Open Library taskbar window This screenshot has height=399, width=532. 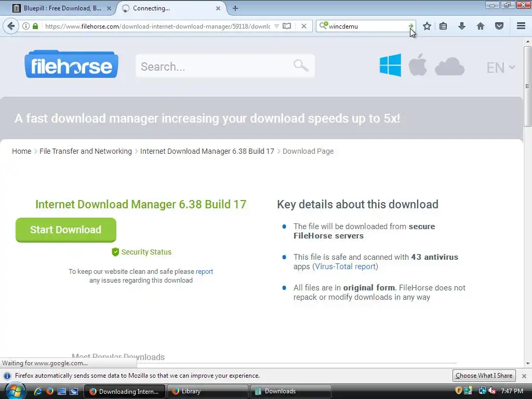(x=207, y=391)
